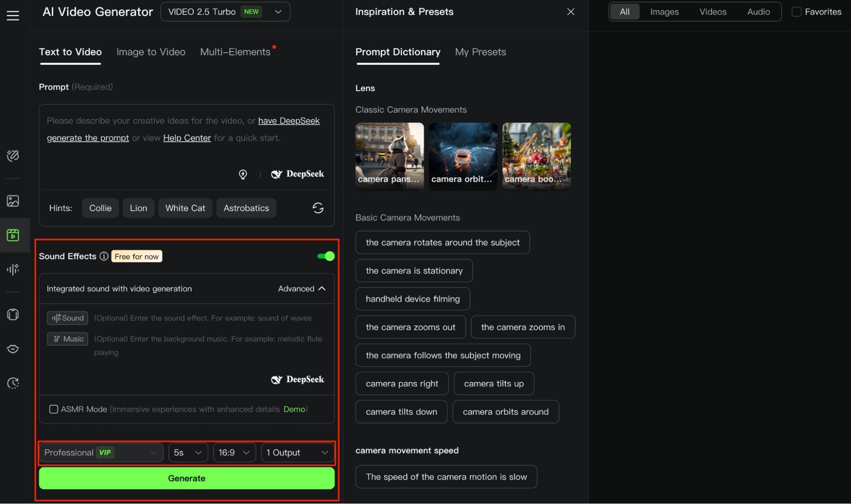Image resolution: width=851 pixels, height=504 pixels.
Task: Switch to the Image to Video tab
Action: [x=151, y=52]
